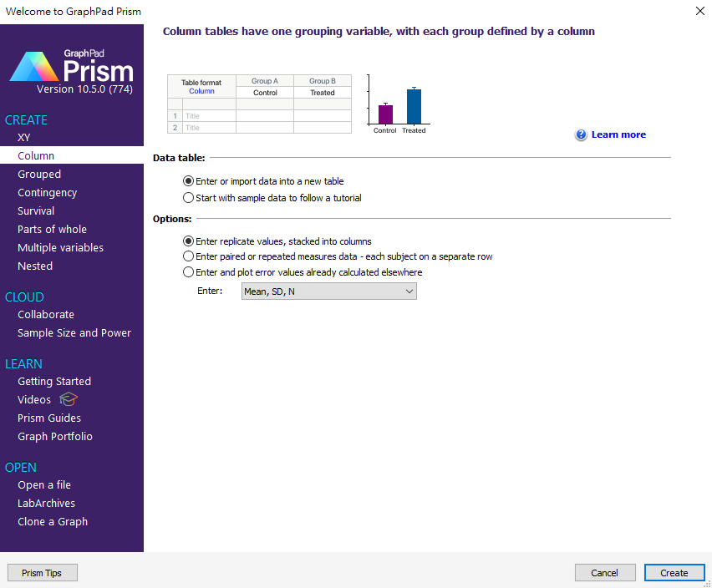Screen dimensions: 712x588
Task: Click the CREATE section heading
Action: point(26,119)
